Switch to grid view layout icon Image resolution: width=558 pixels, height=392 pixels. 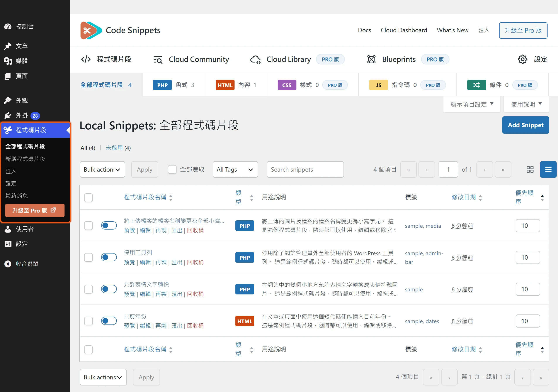click(530, 169)
